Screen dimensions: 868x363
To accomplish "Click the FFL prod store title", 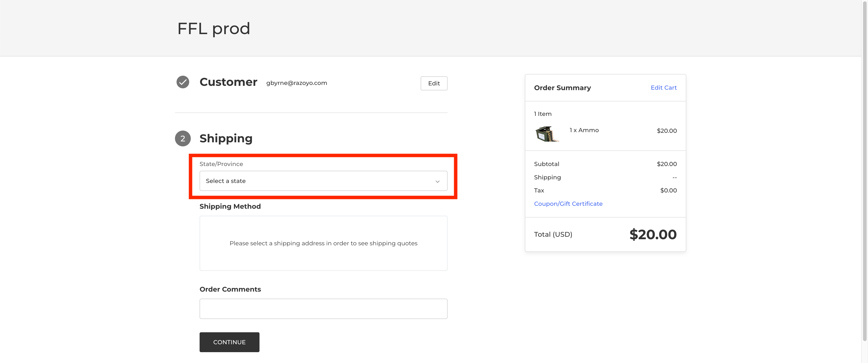I will (213, 28).
